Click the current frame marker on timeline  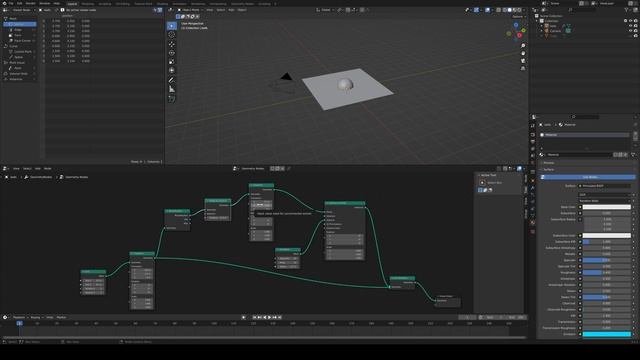click(19, 323)
